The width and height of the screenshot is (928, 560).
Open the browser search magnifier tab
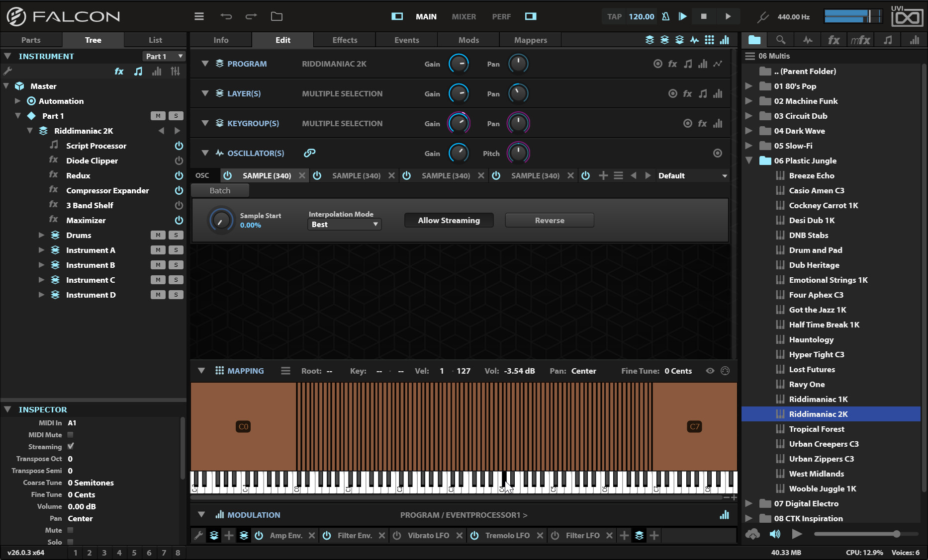[781, 40]
